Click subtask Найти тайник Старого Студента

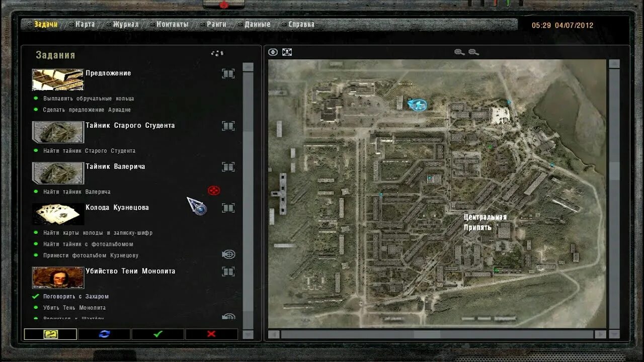pyautogui.click(x=90, y=151)
